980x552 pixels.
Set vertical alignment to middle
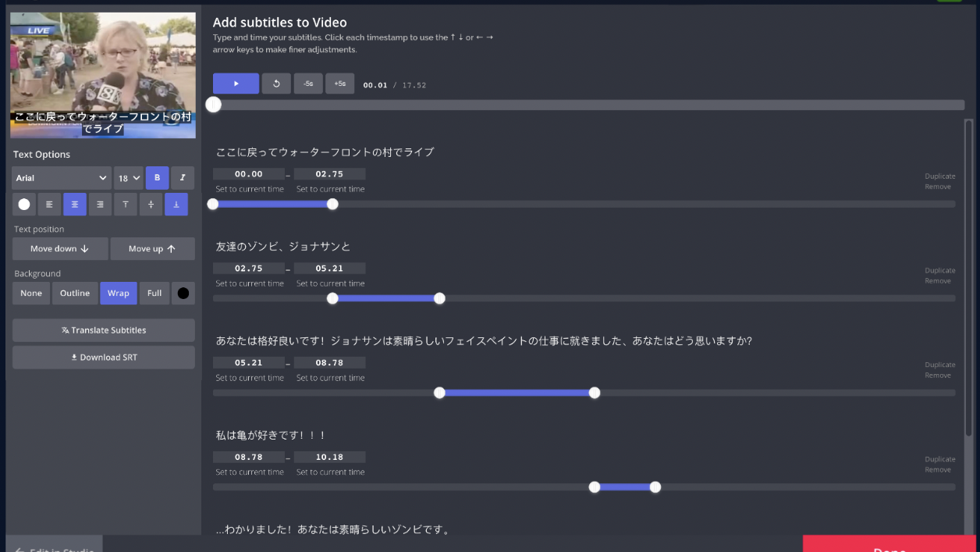151,204
